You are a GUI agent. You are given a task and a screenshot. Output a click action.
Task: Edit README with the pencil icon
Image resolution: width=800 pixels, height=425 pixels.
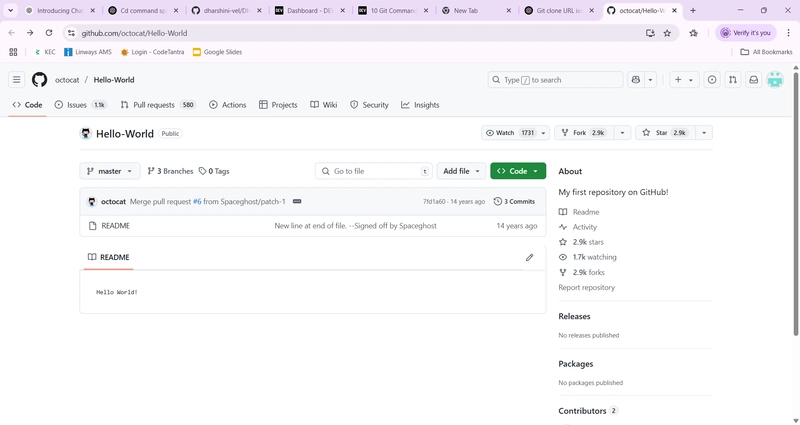pos(530,257)
